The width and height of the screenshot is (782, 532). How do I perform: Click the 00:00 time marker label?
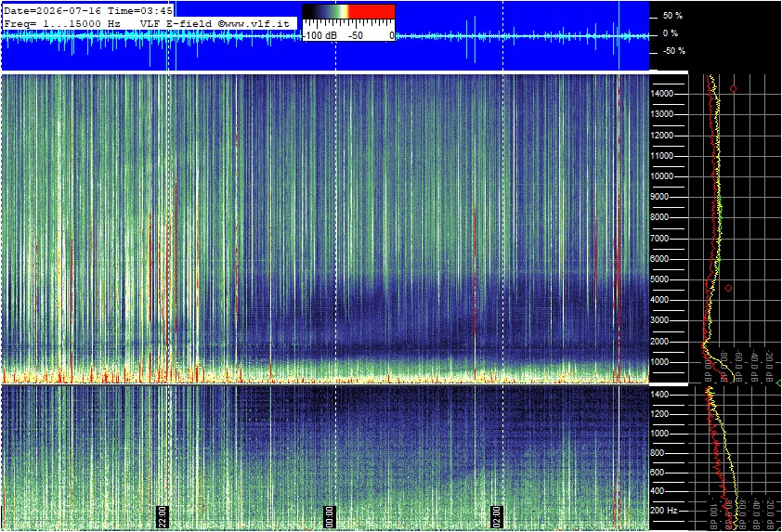tap(330, 516)
